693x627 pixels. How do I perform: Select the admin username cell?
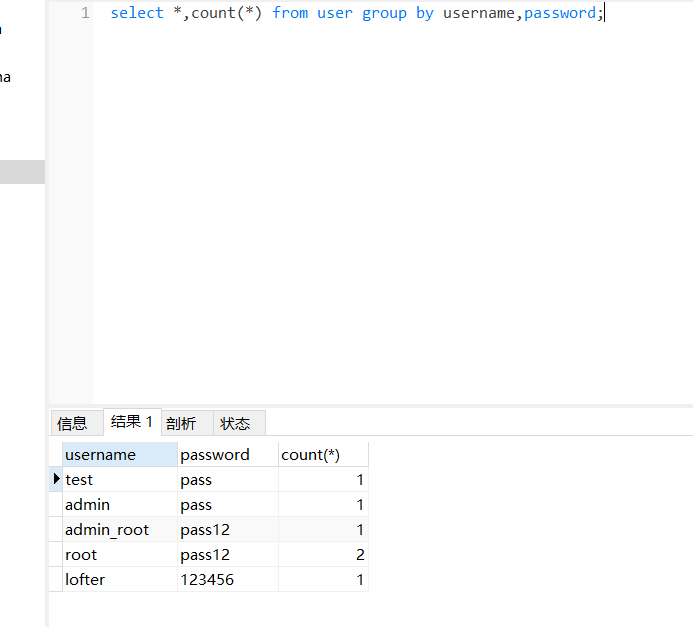[120, 505]
